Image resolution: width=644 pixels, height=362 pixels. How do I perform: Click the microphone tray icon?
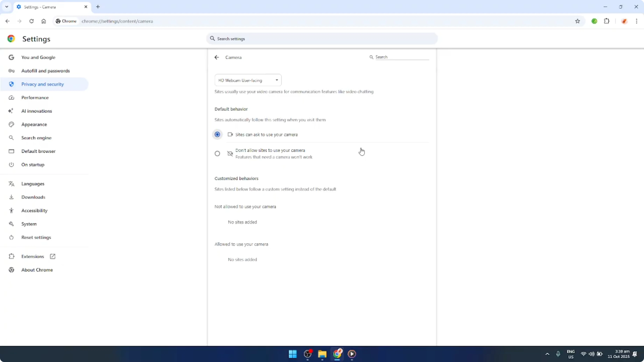coord(558,354)
